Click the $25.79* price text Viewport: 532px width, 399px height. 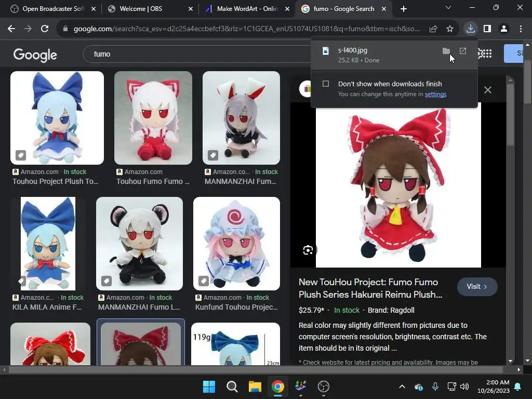pos(311,310)
